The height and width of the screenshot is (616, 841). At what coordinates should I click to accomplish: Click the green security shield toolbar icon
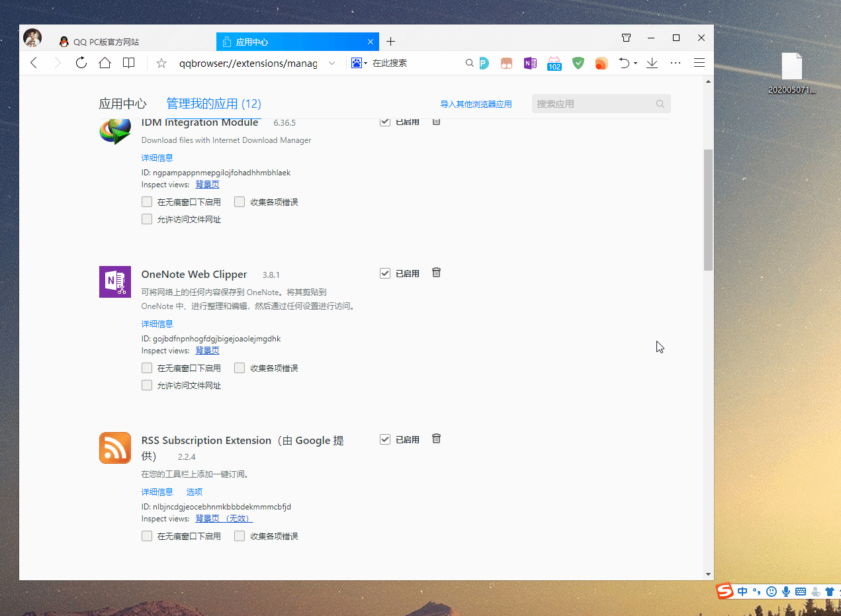(x=578, y=63)
